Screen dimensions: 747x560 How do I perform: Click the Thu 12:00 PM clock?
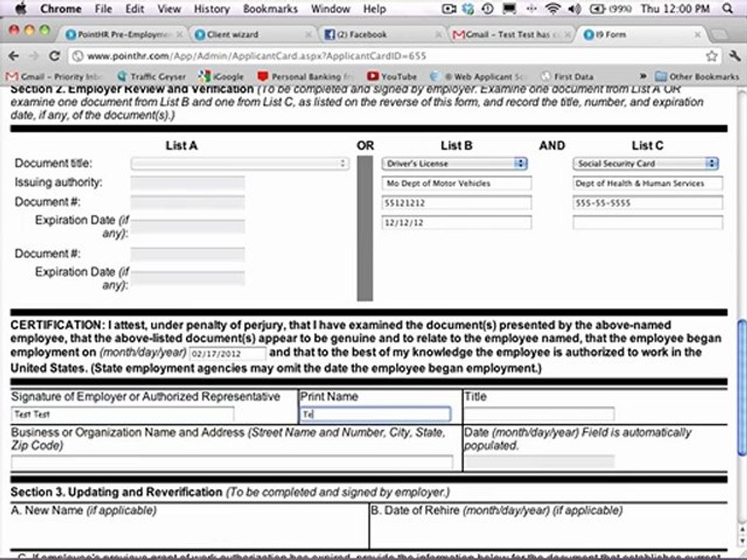(x=675, y=9)
